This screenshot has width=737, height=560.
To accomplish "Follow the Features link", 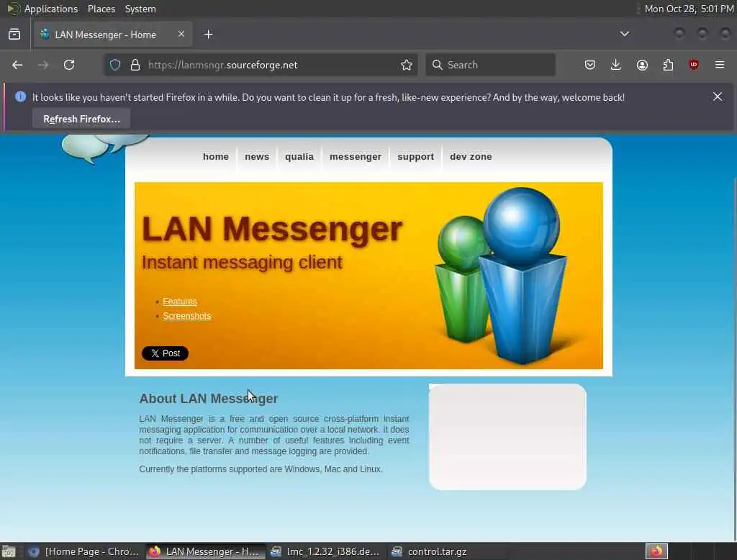I will 180,302.
